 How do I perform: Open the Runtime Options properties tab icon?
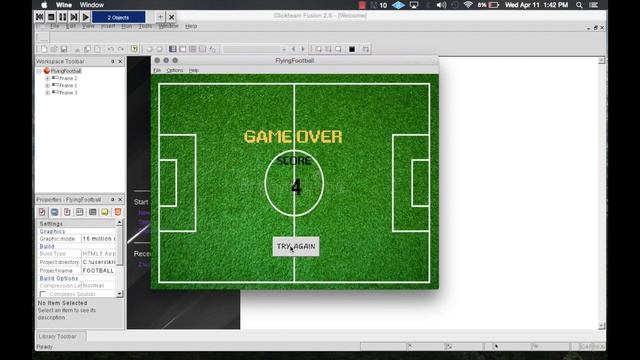(67, 212)
